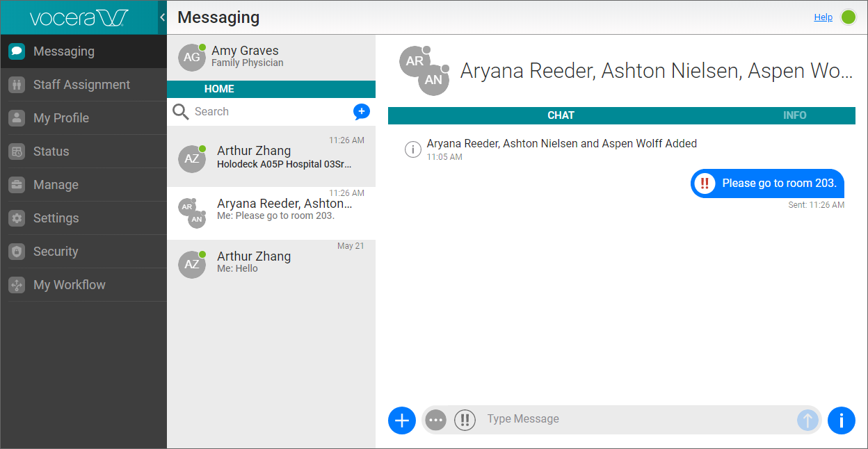Open Staff Assignment in sidebar

pyautogui.click(x=81, y=85)
